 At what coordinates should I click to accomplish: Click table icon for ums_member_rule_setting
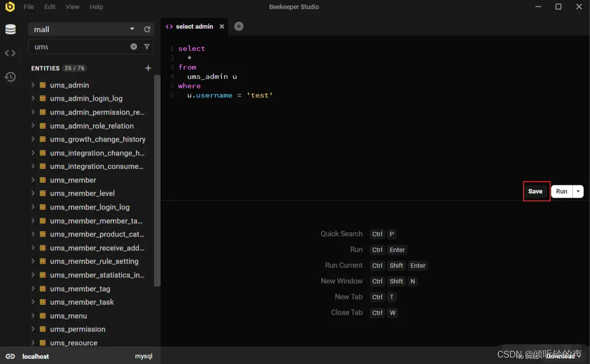(x=42, y=261)
